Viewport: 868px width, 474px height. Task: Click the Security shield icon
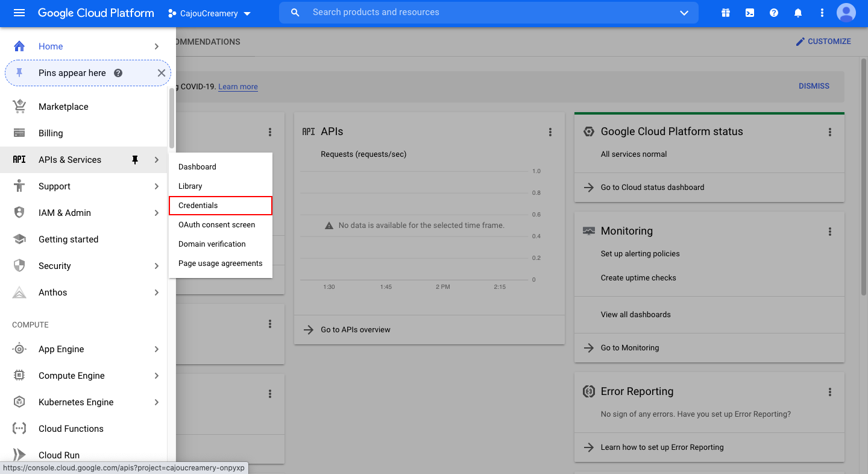[x=19, y=266]
